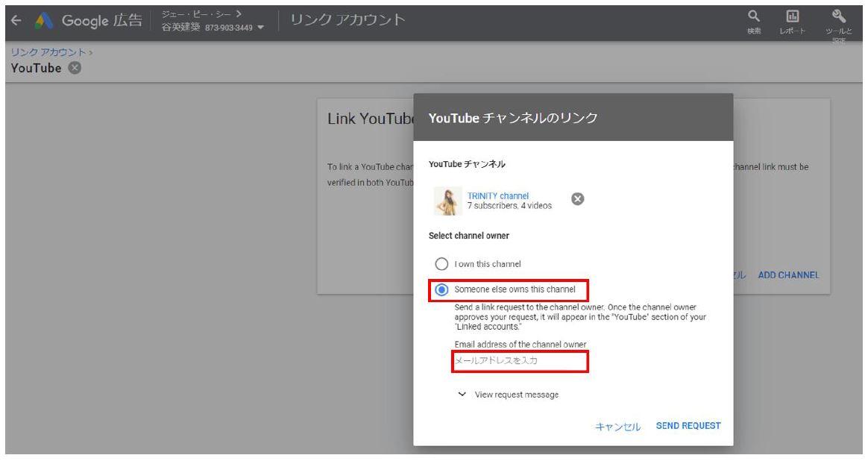This screenshot has height=461, width=868.
Task: Click the Google Ads logo
Action: point(44,21)
